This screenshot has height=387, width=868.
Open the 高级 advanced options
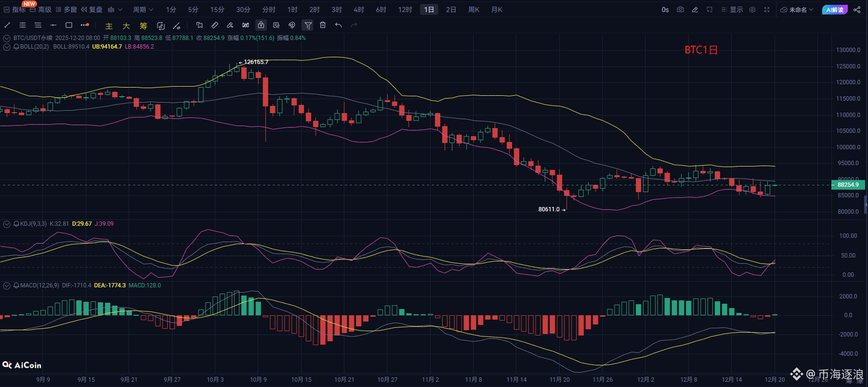tap(40, 10)
